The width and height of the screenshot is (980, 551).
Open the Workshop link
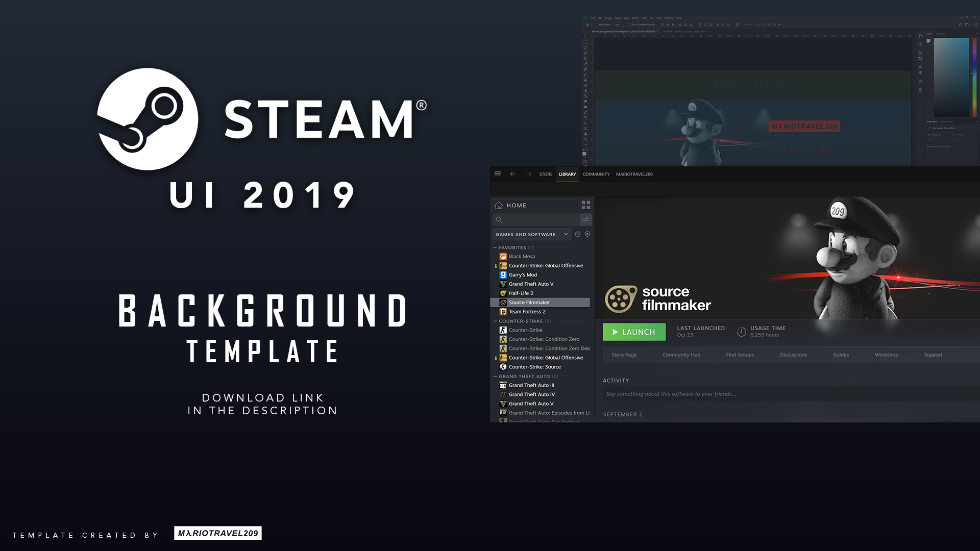coord(886,355)
